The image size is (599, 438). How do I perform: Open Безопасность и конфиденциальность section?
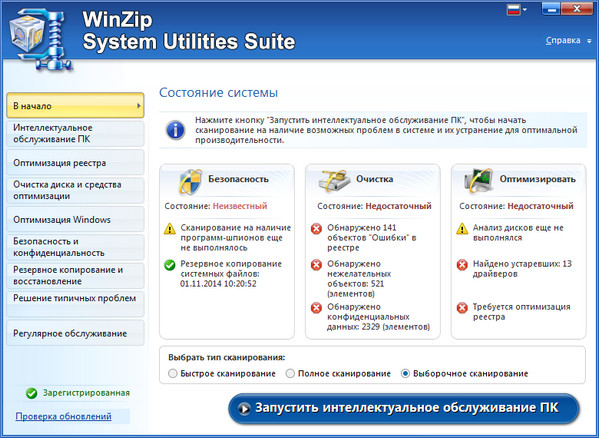pyautogui.click(x=75, y=247)
